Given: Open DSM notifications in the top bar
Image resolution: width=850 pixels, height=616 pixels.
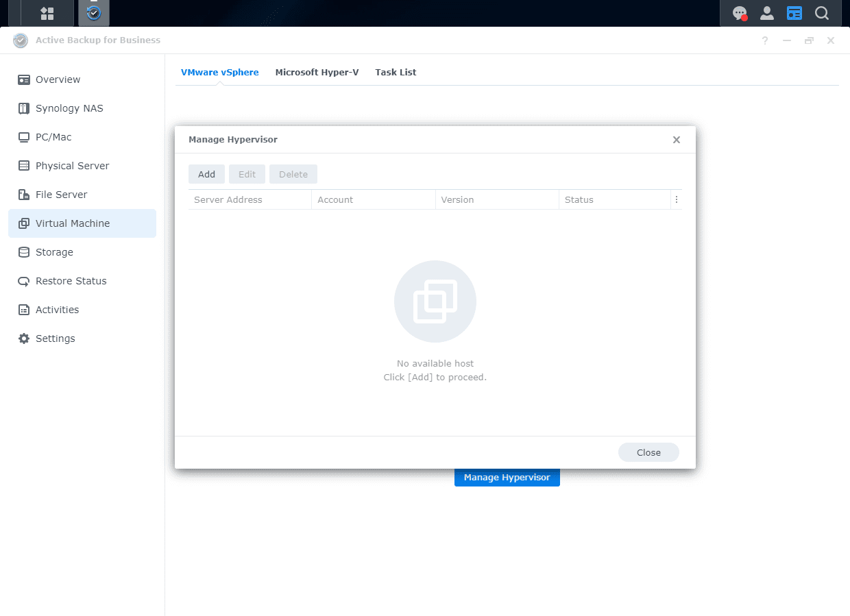Looking at the screenshot, I should 739,13.
